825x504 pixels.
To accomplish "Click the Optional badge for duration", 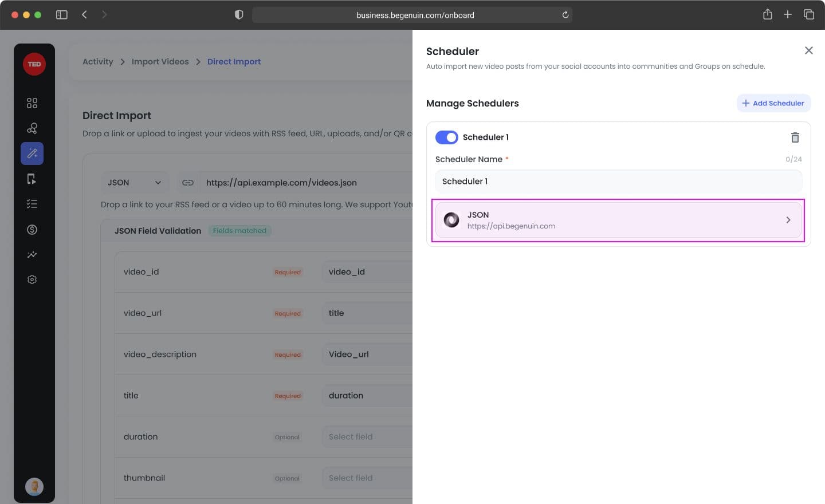I will coord(287,438).
